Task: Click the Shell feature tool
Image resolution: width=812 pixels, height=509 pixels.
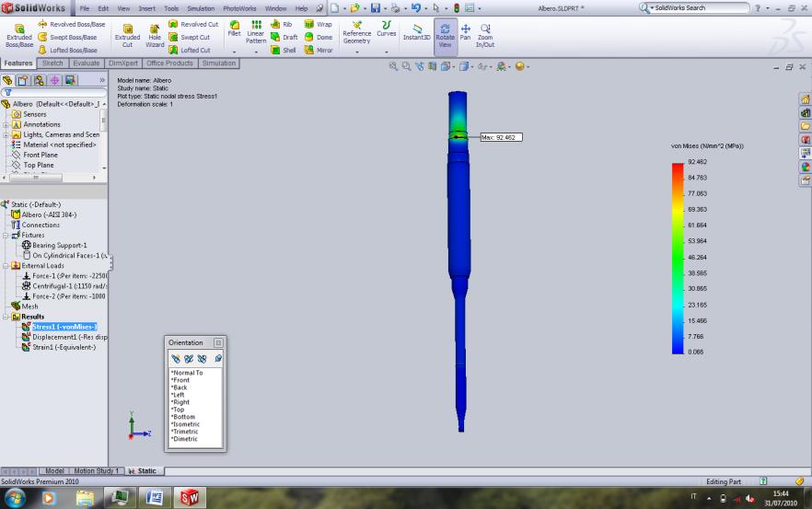Action: (x=284, y=51)
